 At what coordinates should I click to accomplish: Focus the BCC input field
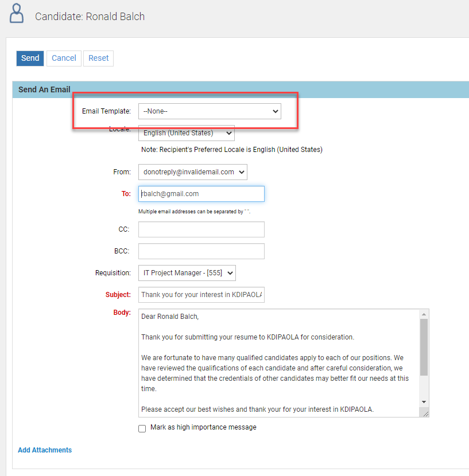point(201,251)
